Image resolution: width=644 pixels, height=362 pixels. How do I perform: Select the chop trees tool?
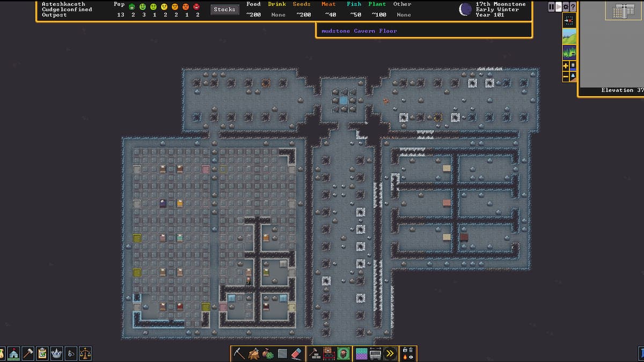click(x=253, y=353)
